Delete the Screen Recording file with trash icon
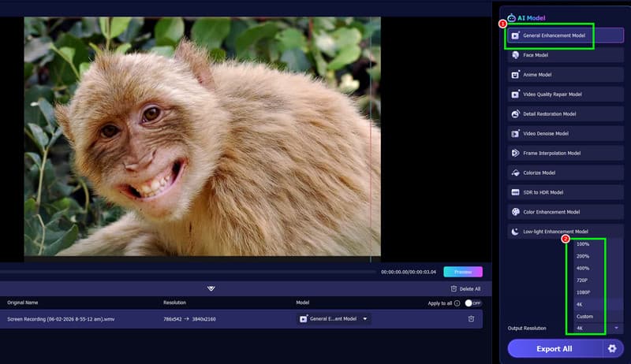This screenshot has width=631, height=364. click(x=471, y=319)
